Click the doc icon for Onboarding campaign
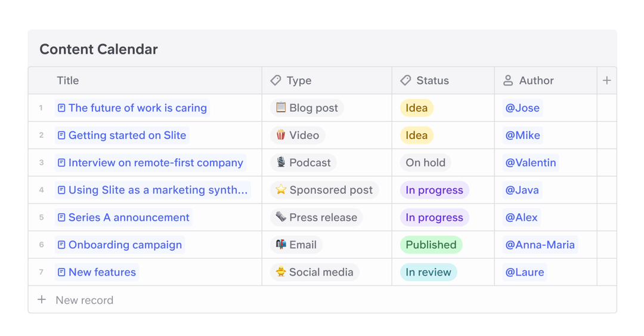 point(61,245)
